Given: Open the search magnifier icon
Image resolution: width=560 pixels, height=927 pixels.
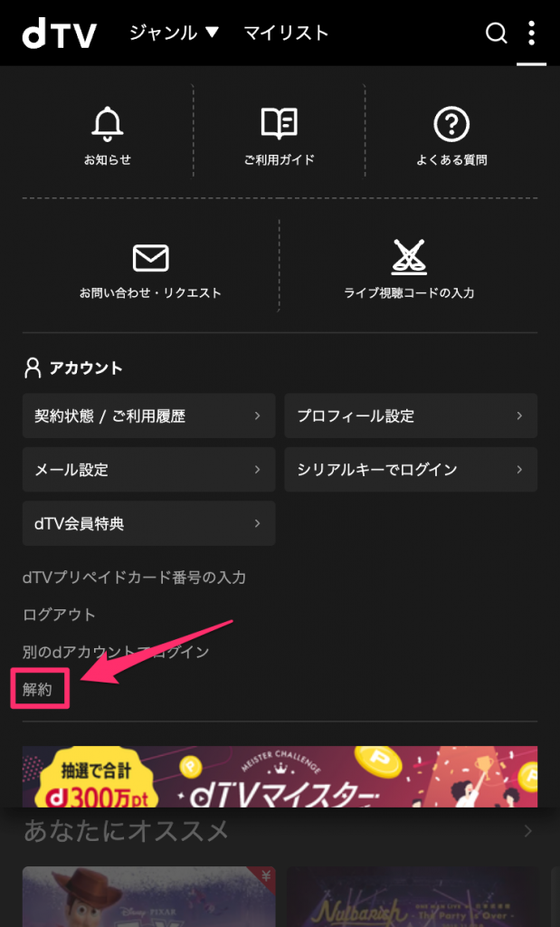Looking at the screenshot, I should tap(496, 33).
